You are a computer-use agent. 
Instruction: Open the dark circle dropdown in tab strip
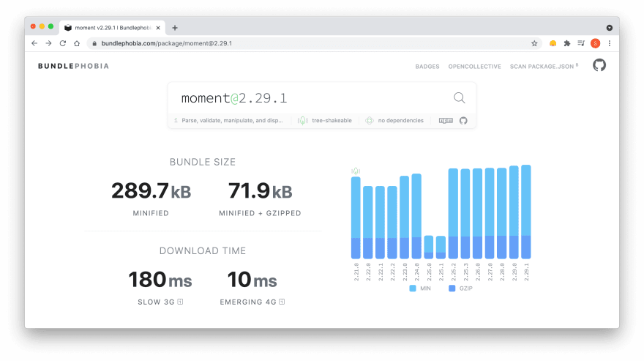coord(610,28)
